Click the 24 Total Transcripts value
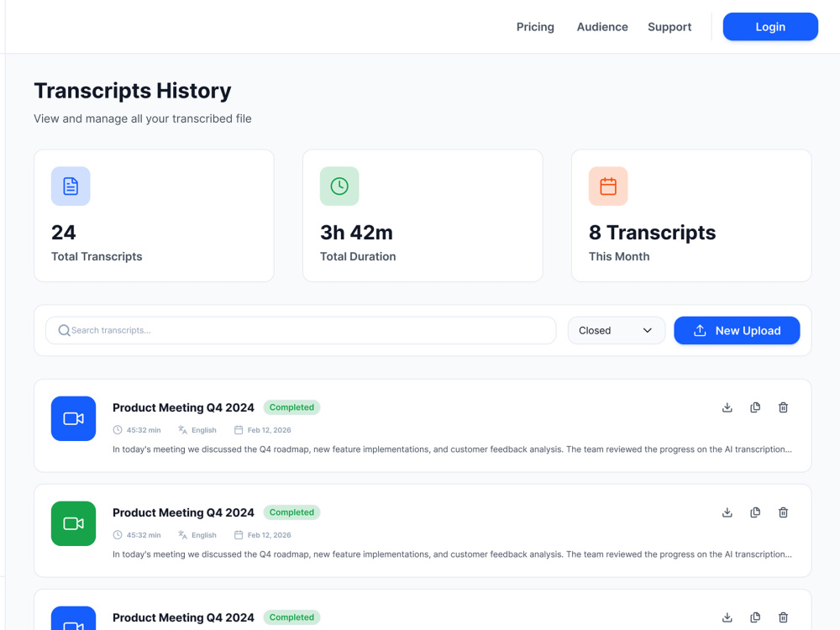840x630 pixels. point(64,233)
